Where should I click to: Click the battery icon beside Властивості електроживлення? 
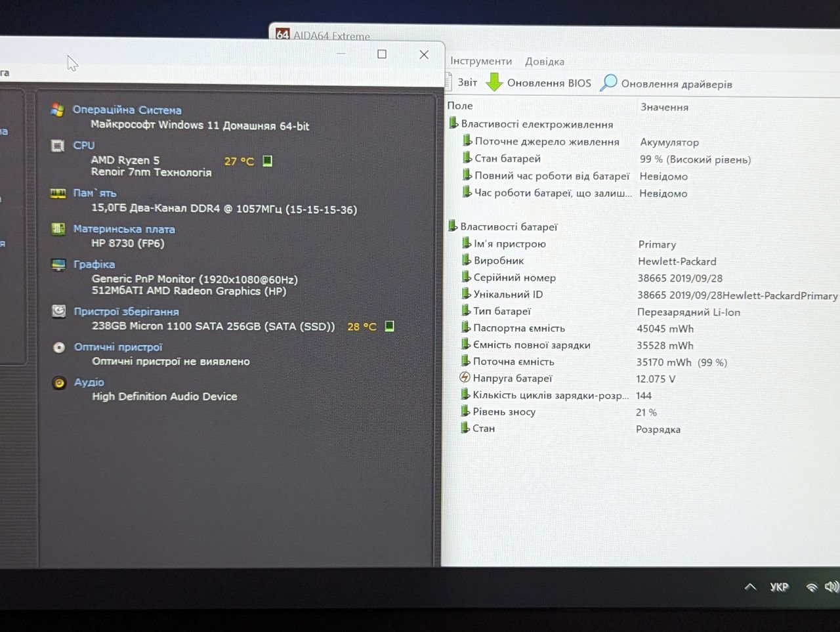453,123
